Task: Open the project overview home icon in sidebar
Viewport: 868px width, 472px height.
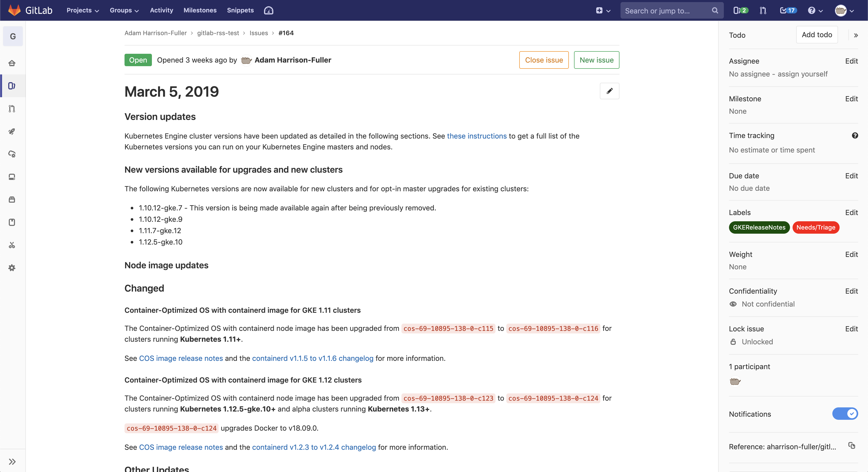Action: [x=12, y=63]
